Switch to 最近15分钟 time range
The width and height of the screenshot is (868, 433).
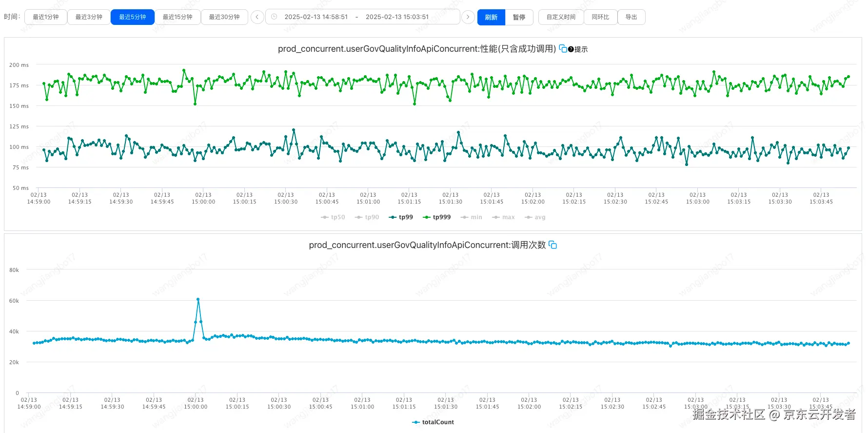tap(178, 17)
